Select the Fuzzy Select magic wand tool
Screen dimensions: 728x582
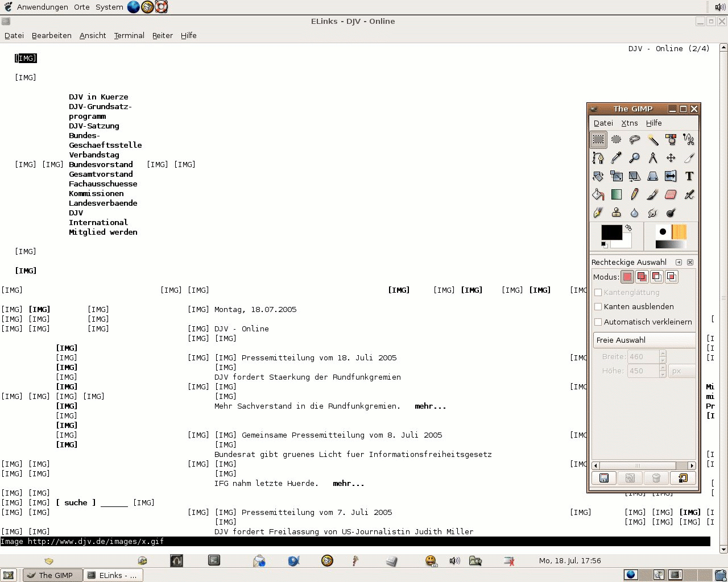click(x=653, y=139)
